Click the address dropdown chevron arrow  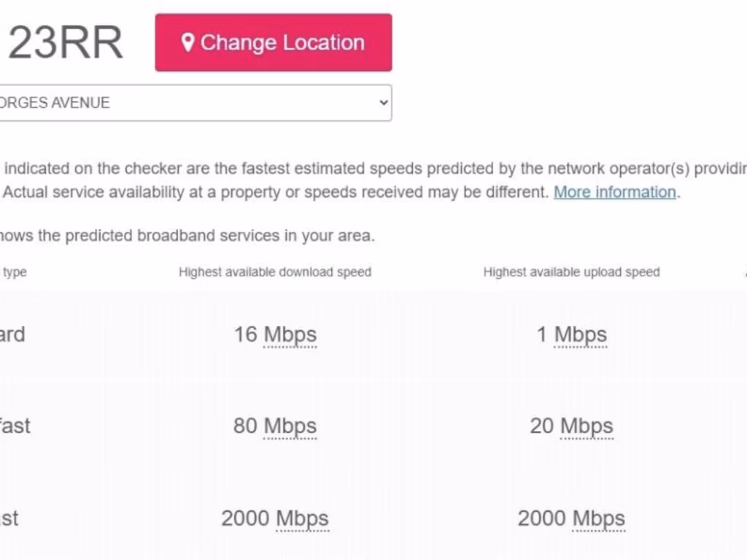(384, 103)
